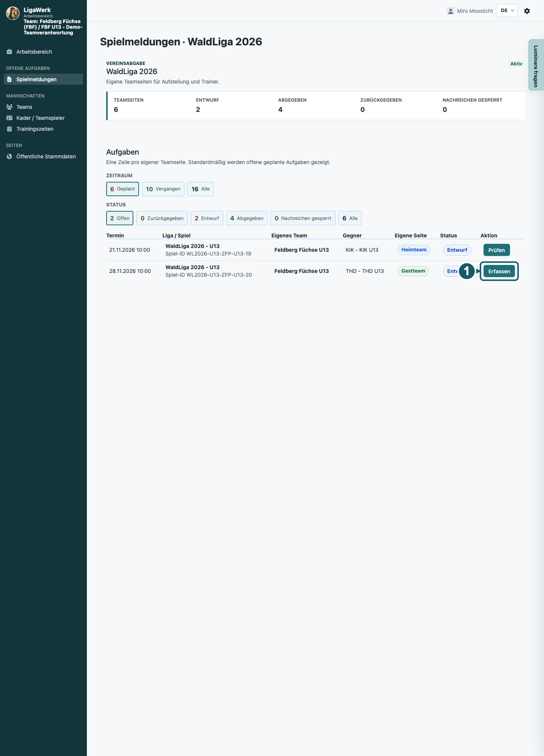This screenshot has width=544, height=756.
Task: Open the Luminara fragen side panel
Action: [536, 65]
